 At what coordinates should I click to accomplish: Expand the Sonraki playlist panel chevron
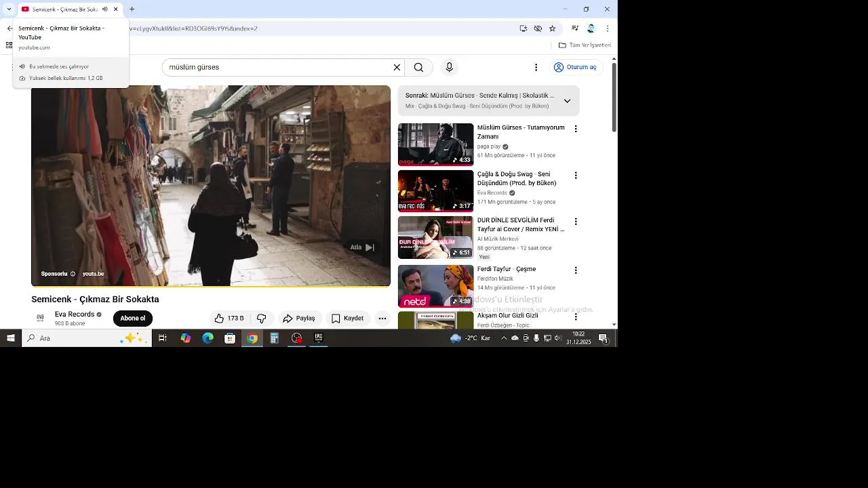click(x=567, y=101)
